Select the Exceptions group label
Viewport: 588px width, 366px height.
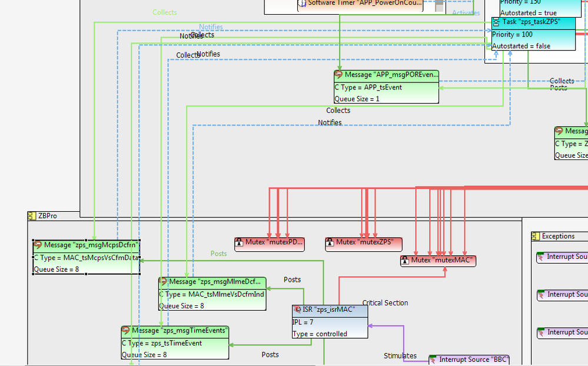[x=558, y=236]
